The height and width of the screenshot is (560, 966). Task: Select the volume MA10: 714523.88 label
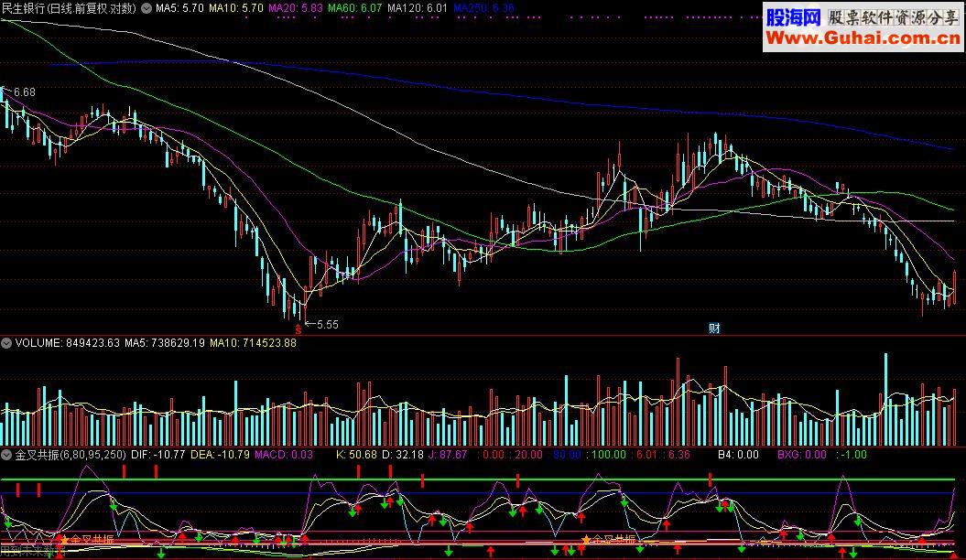pos(254,343)
